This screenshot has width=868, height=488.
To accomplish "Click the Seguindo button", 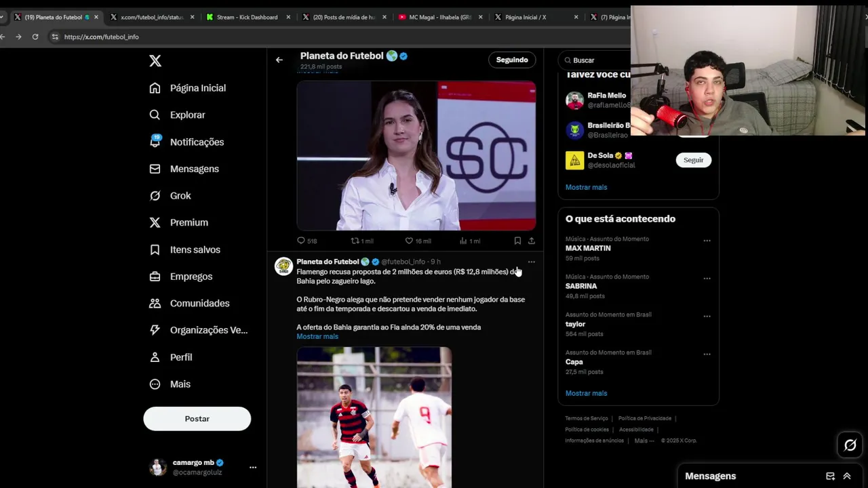I will pyautogui.click(x=512, y=60).
